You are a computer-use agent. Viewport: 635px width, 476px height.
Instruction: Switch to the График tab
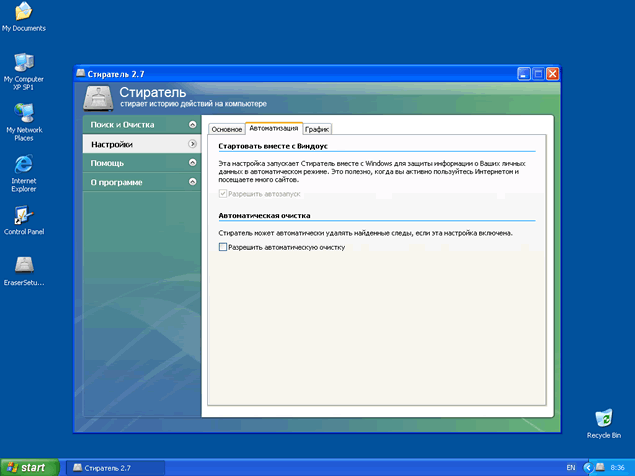(x=317, y=129)
